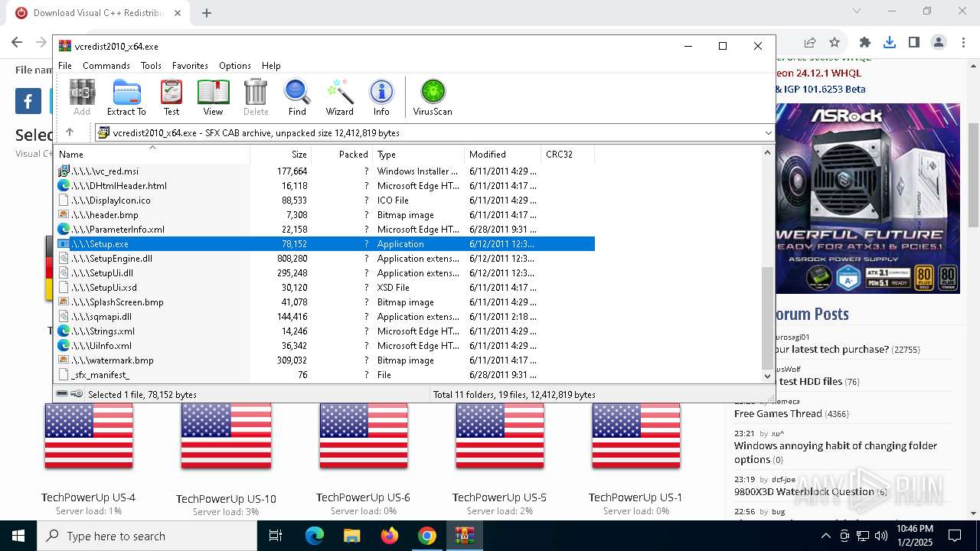Open the Help menu

point(271,66)
